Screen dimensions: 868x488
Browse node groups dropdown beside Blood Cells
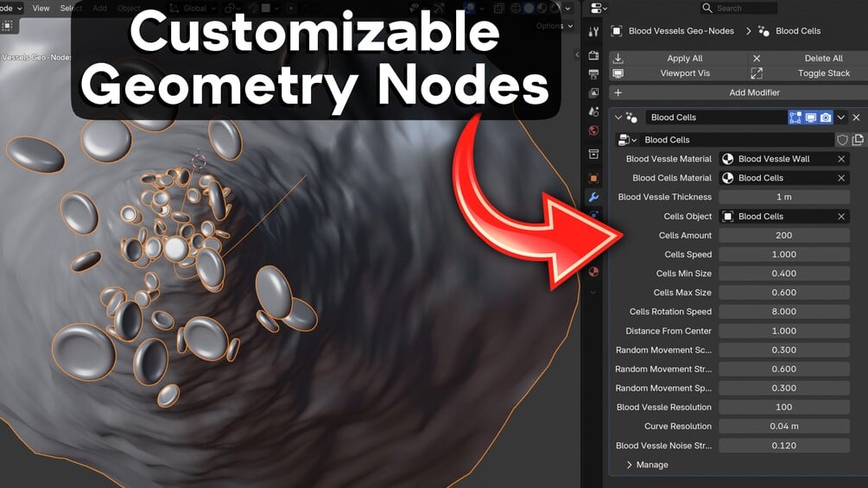[627, 140]
